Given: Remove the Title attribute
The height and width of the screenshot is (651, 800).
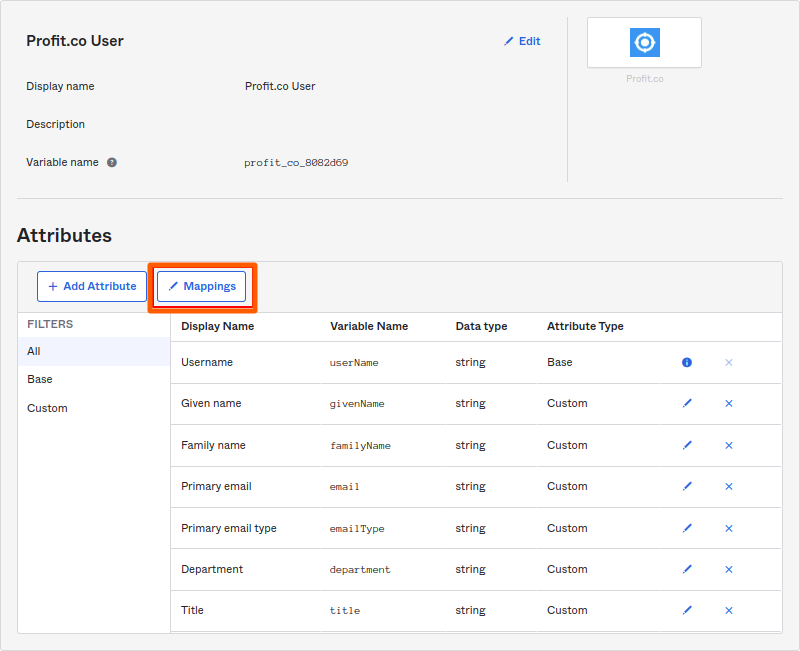Looking at the screenshot, I should pyautogui.click(x=728, y=610).
